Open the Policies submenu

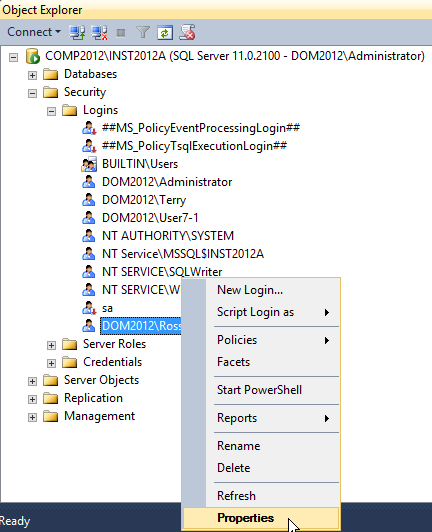point(261,340)
